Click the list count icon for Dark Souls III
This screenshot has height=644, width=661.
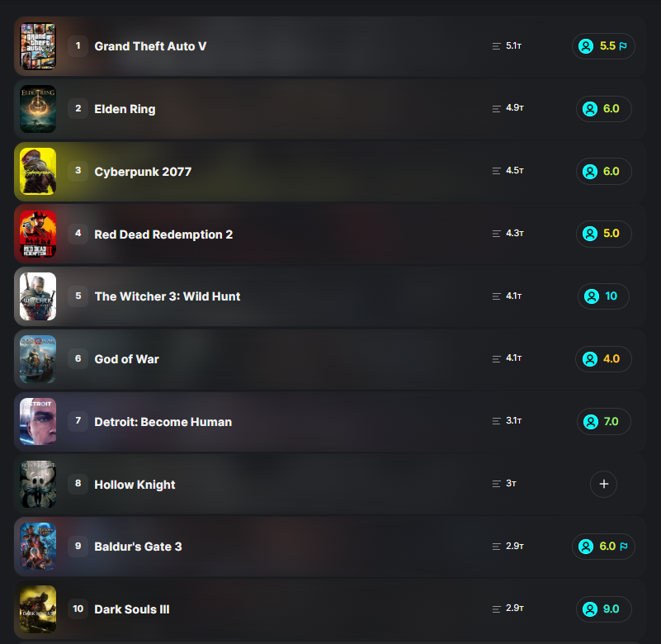[x=496, y=608]
